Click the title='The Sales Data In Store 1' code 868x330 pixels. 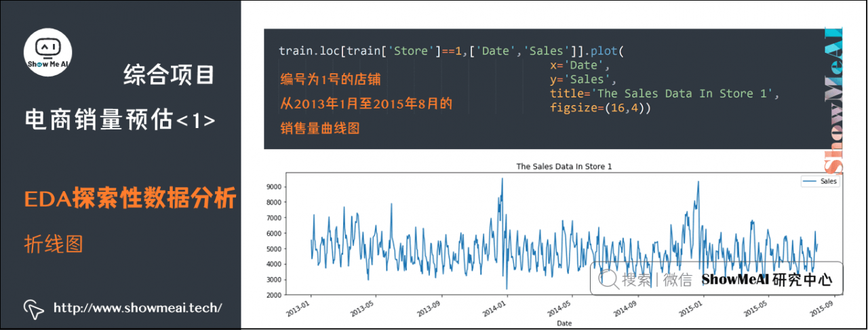[665, 94]
